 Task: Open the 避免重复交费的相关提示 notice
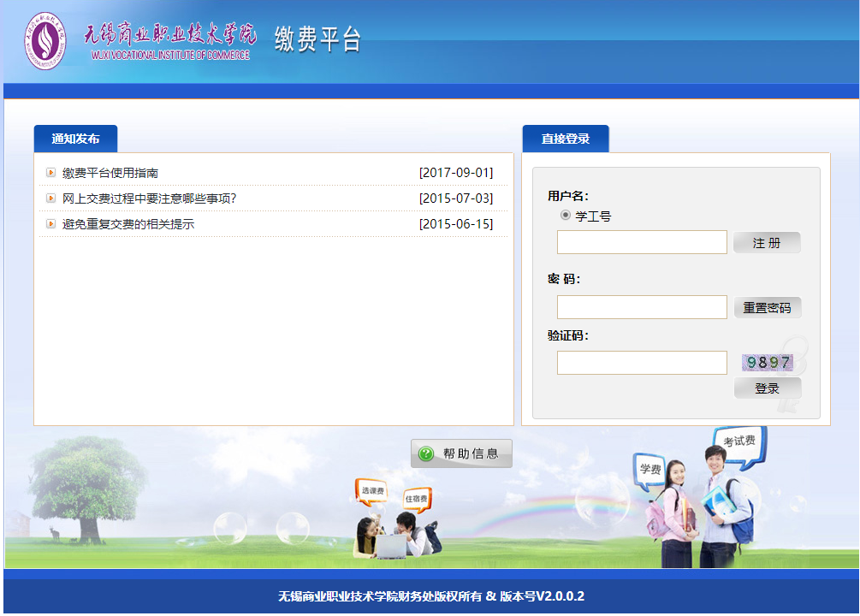click(128, 224)
